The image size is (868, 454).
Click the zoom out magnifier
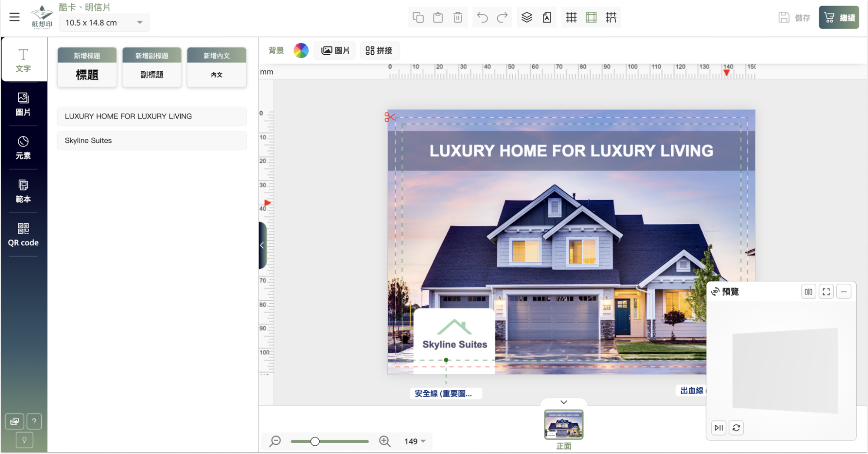click(275, 441)
